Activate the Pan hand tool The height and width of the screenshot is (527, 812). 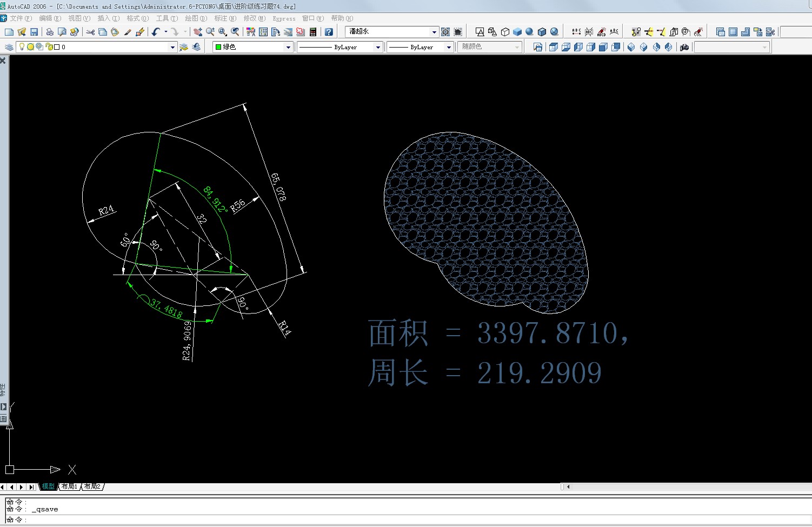pyautogui.click(x=198, y=32)
